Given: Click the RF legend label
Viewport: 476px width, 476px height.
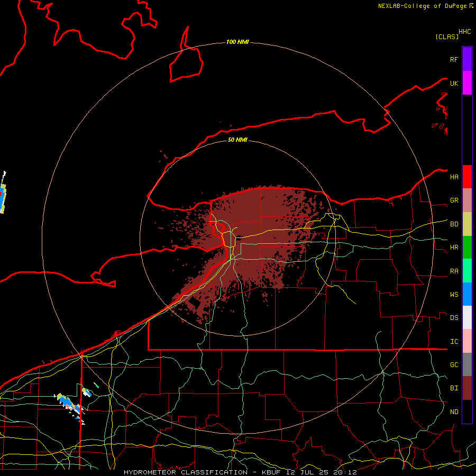Looking at the screenshot, I should point(454,59).
